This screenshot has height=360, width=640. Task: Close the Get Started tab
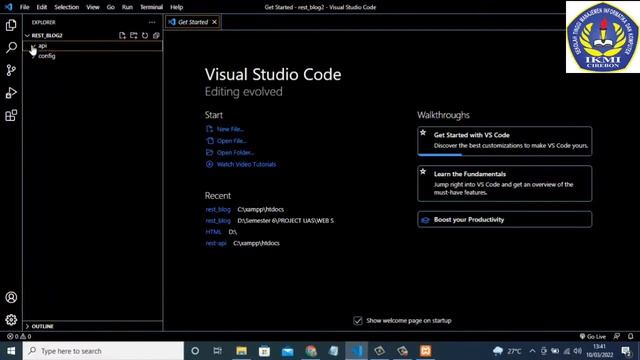click(x=214, y=22)
